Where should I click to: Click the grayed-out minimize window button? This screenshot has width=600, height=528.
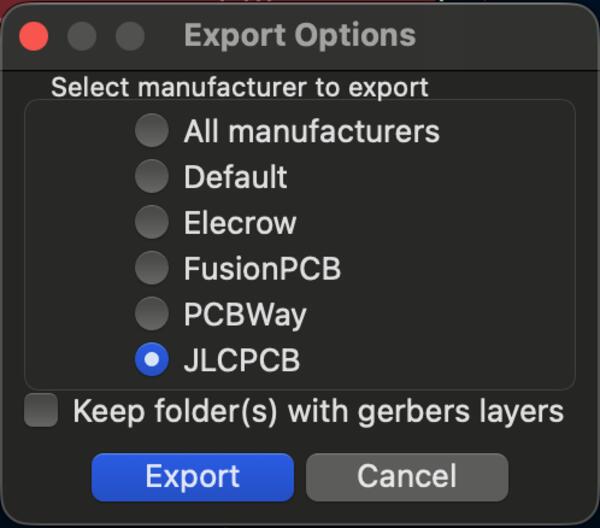[82, 36]
